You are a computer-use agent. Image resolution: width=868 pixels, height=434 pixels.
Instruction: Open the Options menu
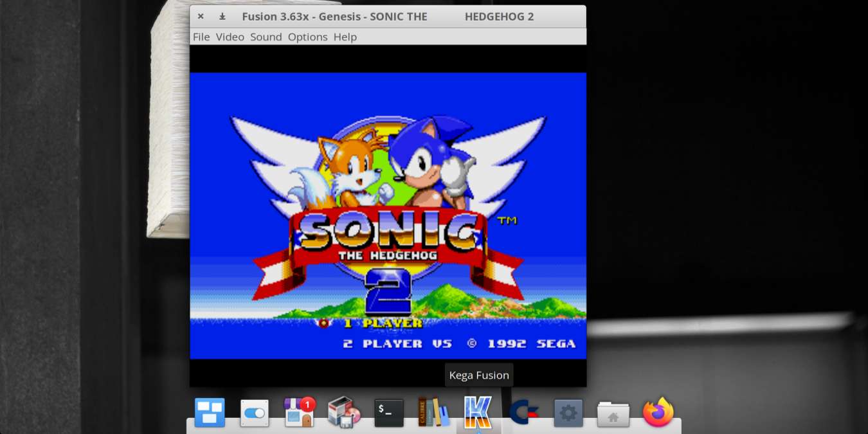(307, 37)
